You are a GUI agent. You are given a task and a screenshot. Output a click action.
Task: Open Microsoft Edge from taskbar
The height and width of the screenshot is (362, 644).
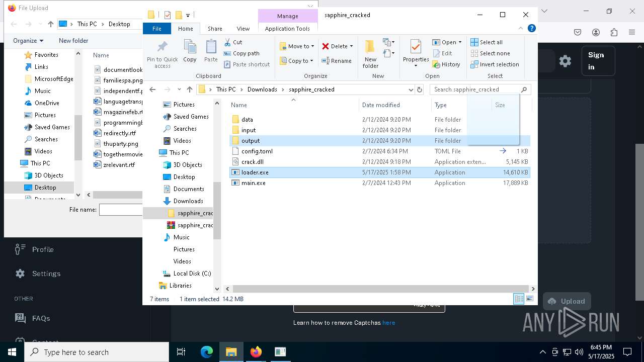pyautogui.click(x=207, y=352)
